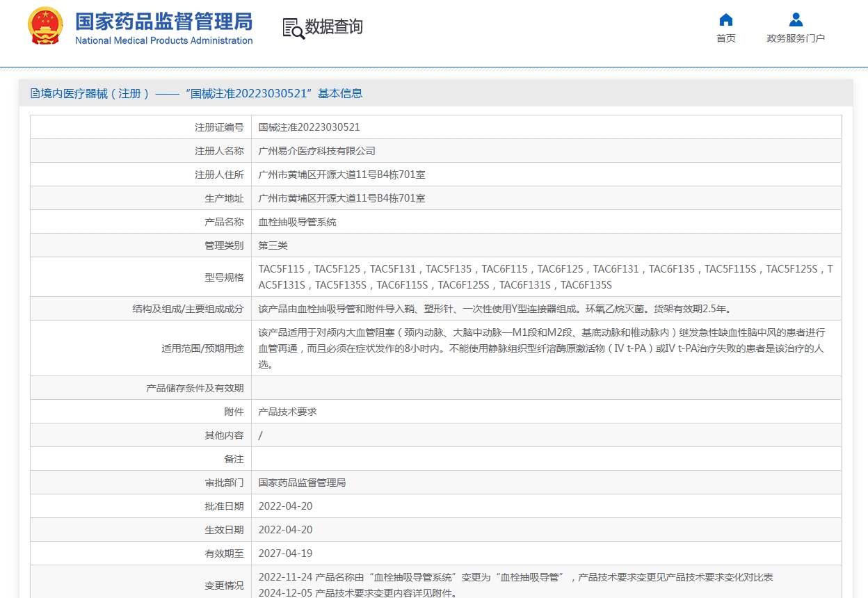Click the 2022-11-24 change record line
Image resolution: width=868 pixels, height=598 pixels.
point(515,577)
